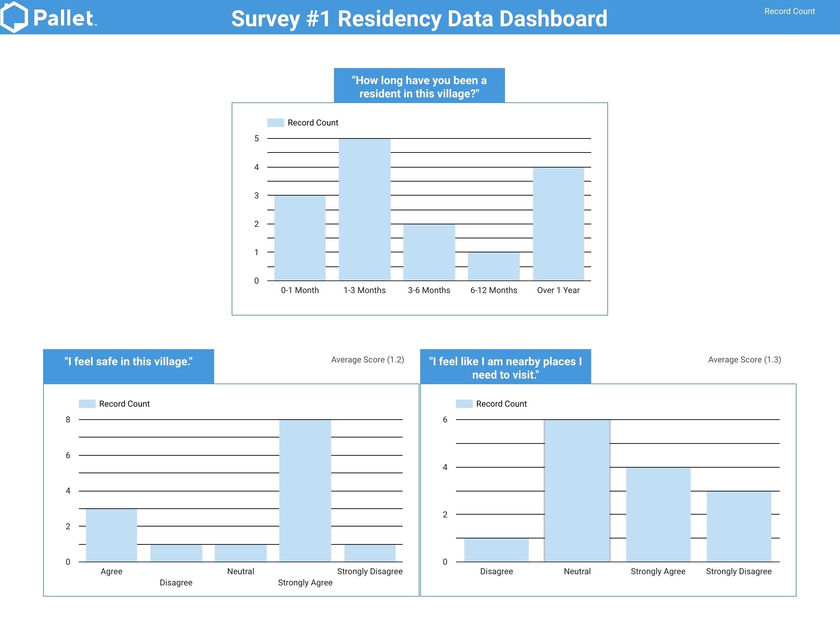This screenshot has height=631, width=840.
Task: Click the Over 1 Year axis label
Action: tap(558, 290)
